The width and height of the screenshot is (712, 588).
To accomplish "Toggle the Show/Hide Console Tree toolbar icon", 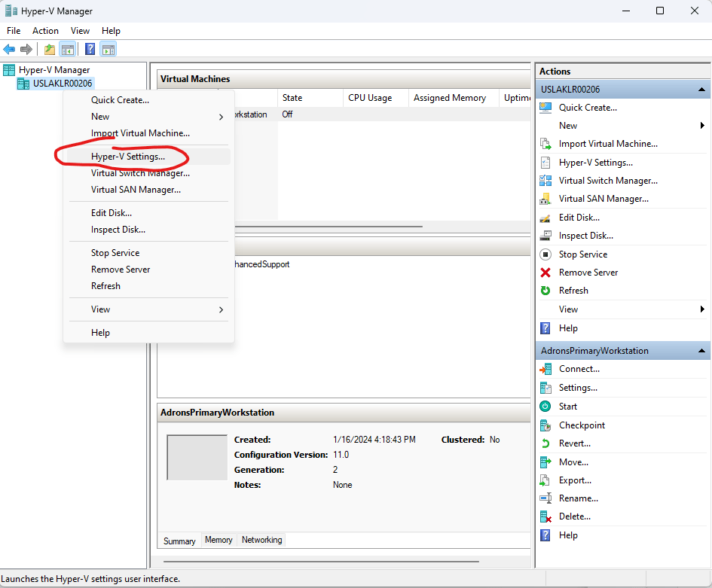I will (x=68, y=49).
